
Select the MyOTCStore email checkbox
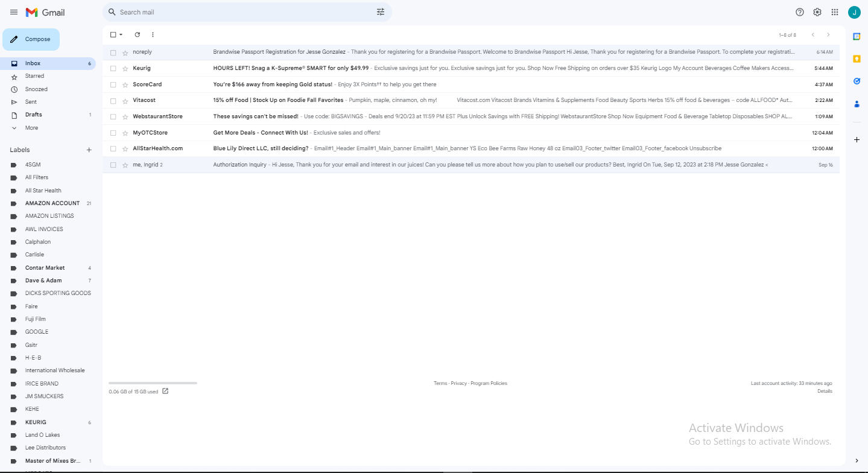113,133
